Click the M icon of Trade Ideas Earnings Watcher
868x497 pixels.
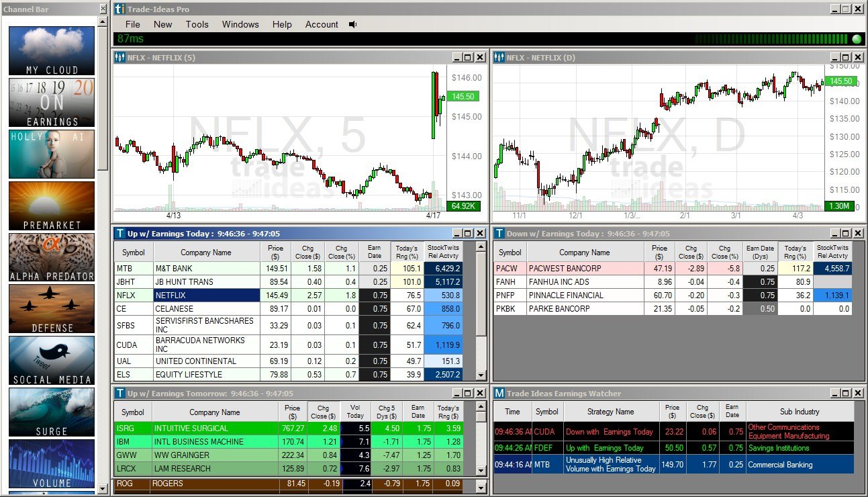point(499,393)
